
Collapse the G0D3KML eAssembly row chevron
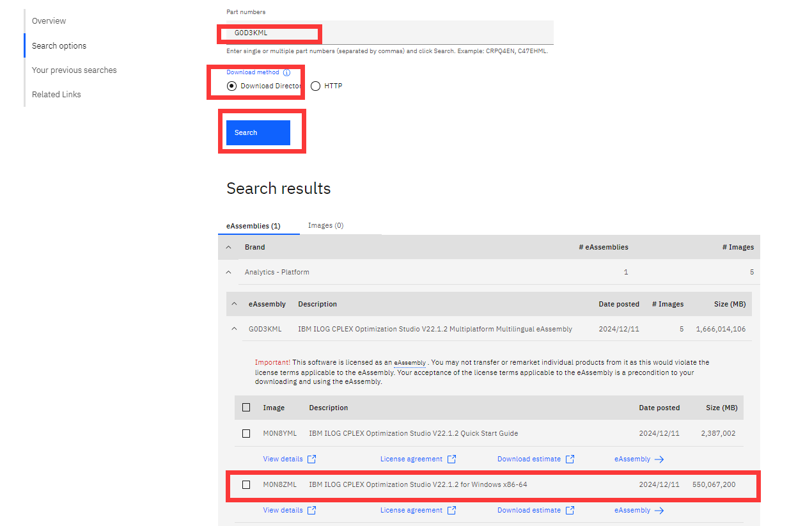234,329
